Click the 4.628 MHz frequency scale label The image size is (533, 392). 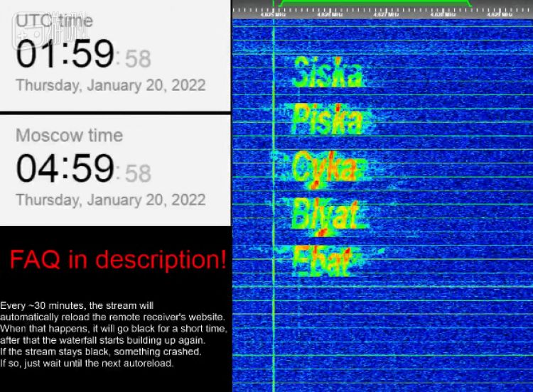pyautogui.click(x=443, y=15)
